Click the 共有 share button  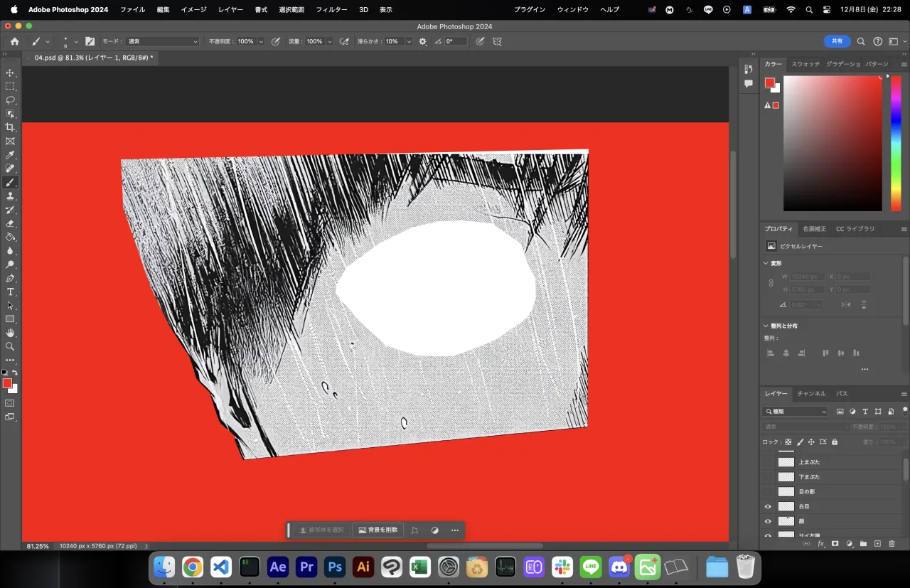coord(837,41)
